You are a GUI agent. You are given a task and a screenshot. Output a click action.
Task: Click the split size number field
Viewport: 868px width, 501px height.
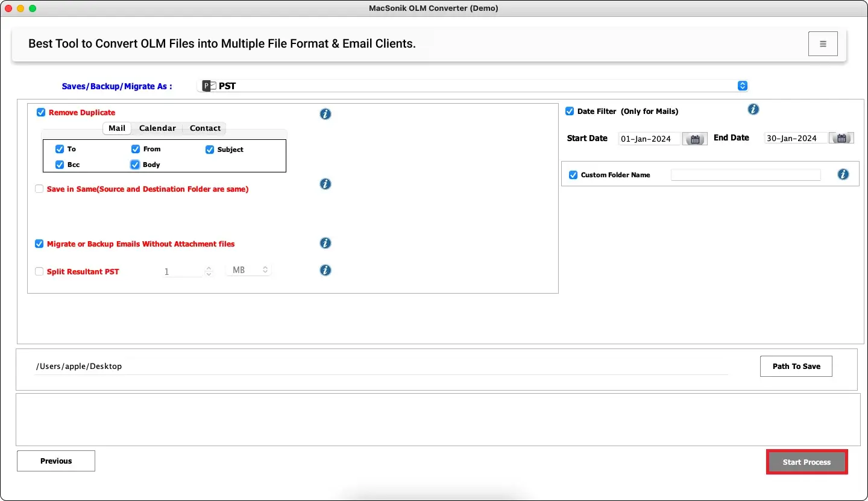coord(183,271)
